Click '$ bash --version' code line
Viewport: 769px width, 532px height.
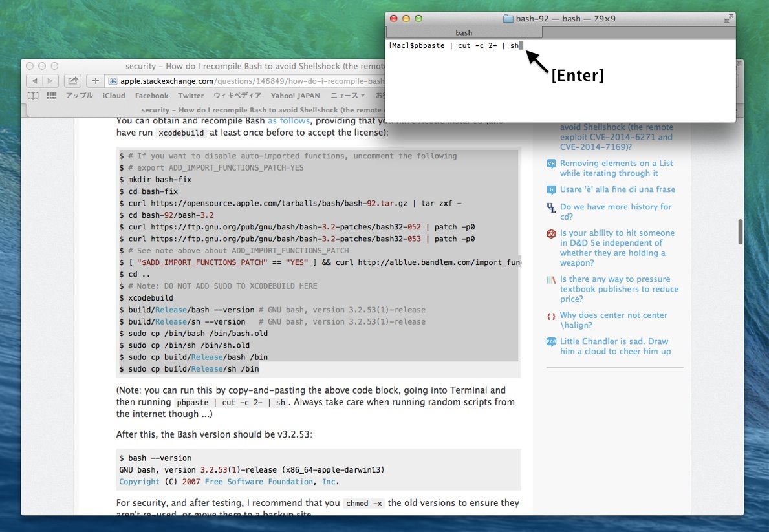click(x=155, y=458)
